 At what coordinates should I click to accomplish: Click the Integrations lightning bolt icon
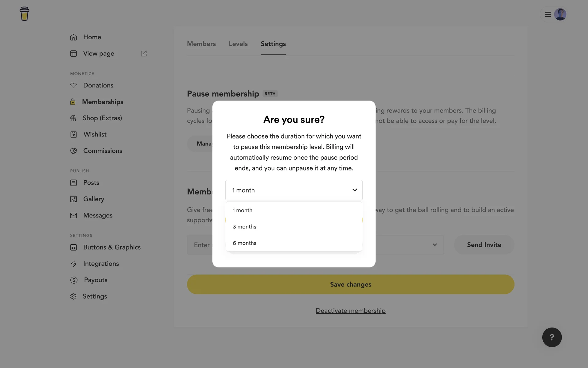point(73,264)
